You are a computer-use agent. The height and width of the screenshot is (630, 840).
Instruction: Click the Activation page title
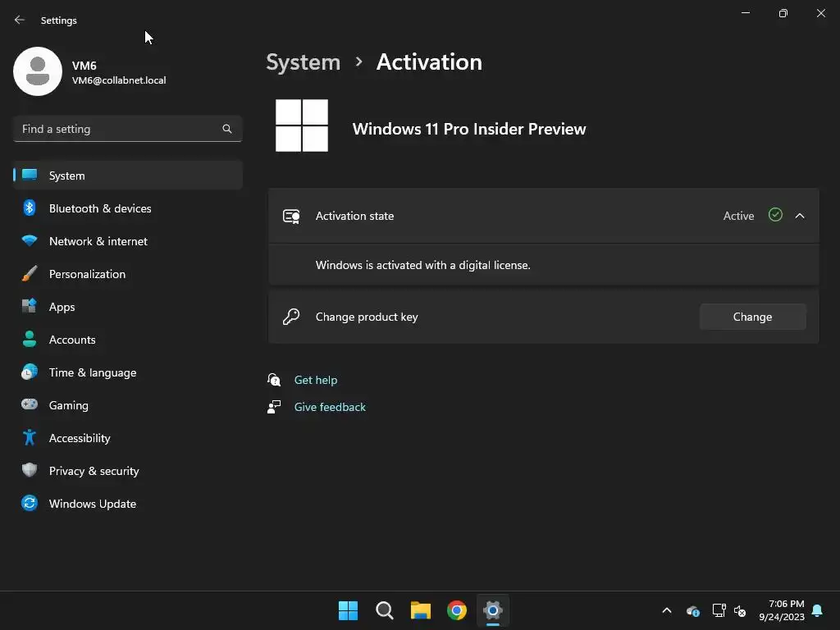point(429,62)
